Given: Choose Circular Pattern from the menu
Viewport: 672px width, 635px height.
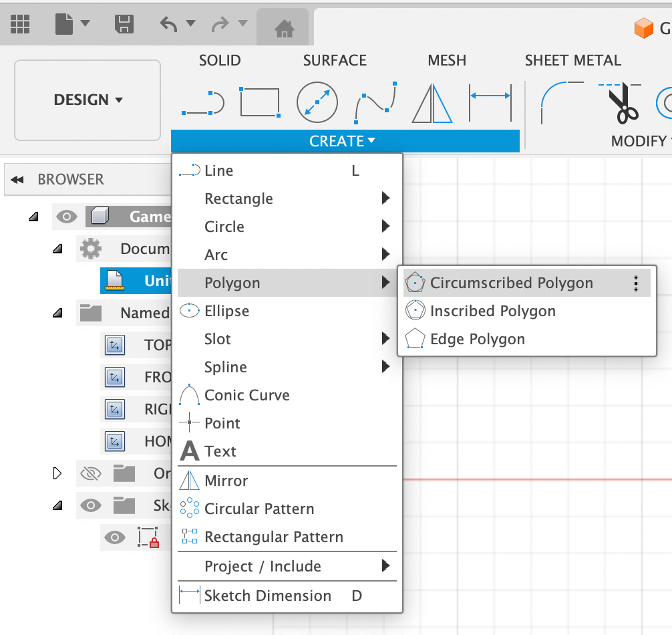Looking at the screenshot, I should (x=287, y=509).
